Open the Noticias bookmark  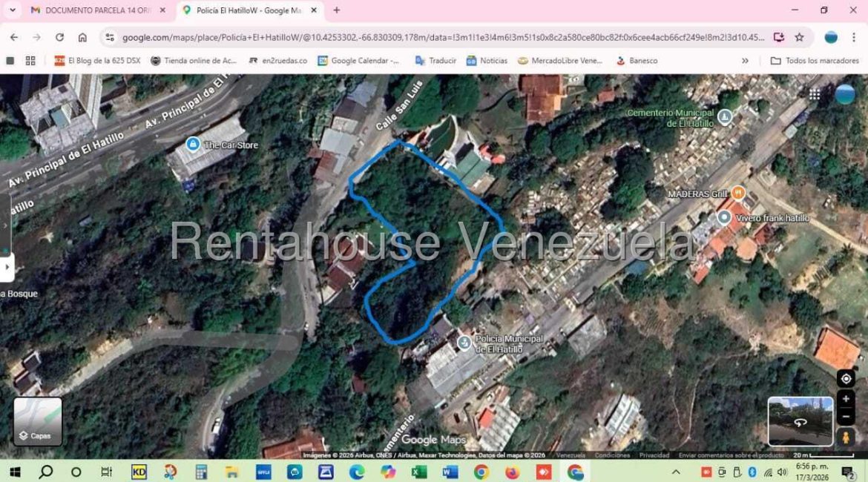487,60
